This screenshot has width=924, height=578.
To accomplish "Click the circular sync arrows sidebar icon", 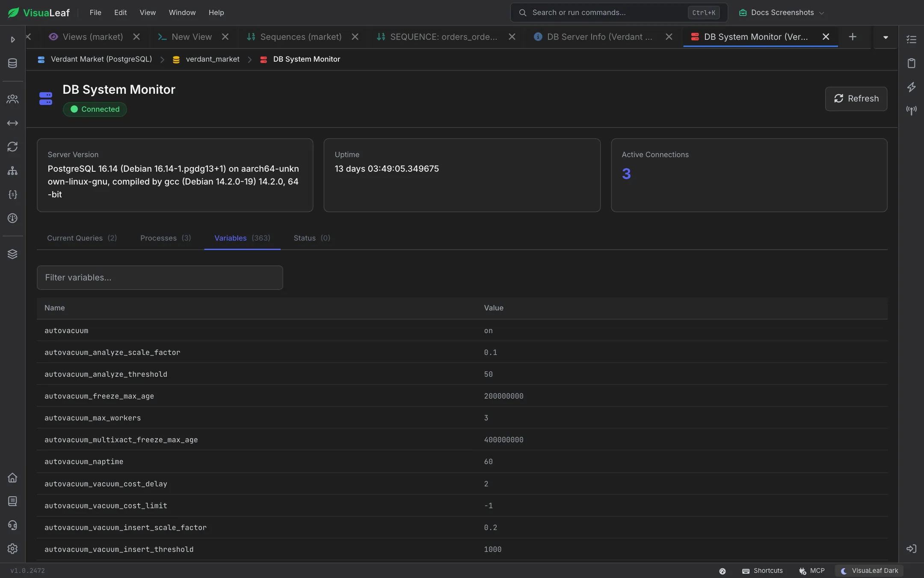I will point(12,147).
